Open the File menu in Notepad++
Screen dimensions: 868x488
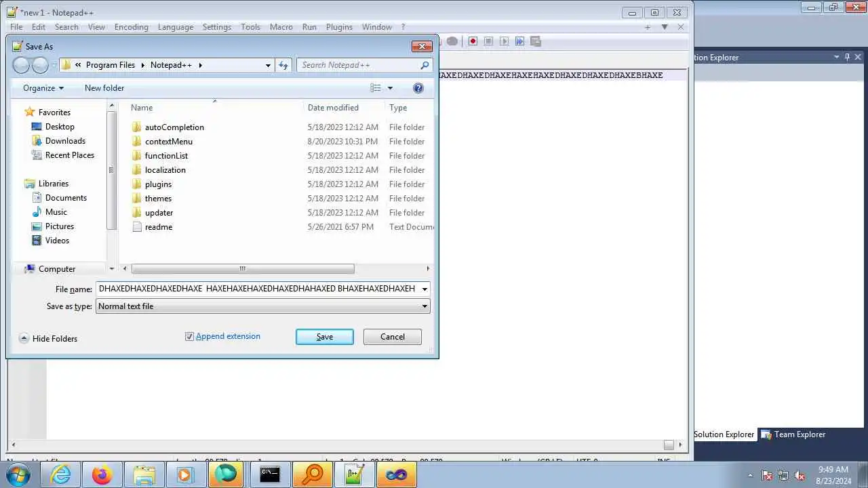[x=16, y=27]
